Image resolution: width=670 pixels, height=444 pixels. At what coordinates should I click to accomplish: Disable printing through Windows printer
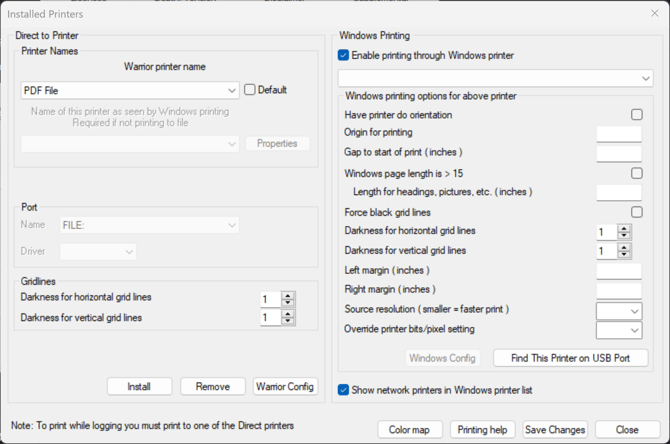click(344, 56)
